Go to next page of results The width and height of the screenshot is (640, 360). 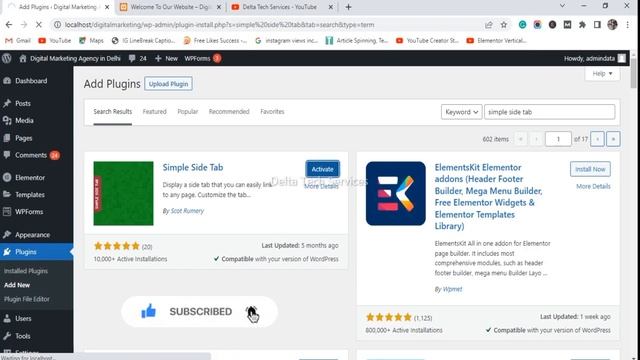point(597,139)
